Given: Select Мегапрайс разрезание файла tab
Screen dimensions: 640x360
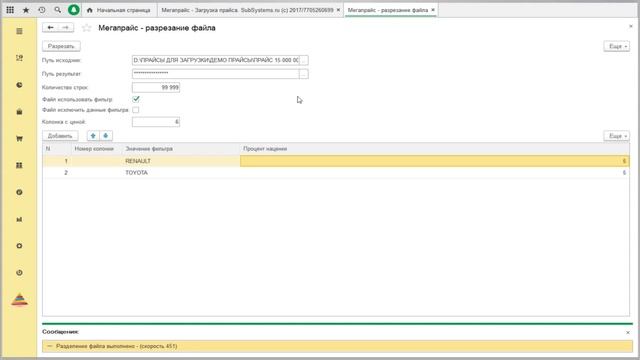Looking at the screenshot, I should [388, 10].
